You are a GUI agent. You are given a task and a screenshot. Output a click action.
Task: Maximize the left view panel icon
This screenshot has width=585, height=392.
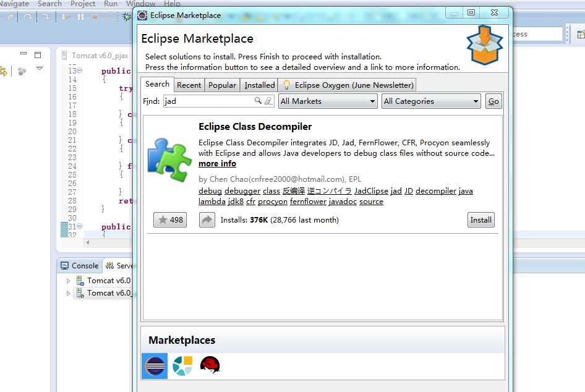(x=38, y=55)
